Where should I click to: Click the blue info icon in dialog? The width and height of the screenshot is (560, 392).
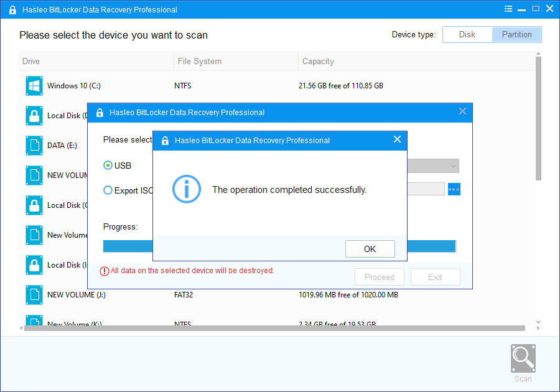(187, 189)
